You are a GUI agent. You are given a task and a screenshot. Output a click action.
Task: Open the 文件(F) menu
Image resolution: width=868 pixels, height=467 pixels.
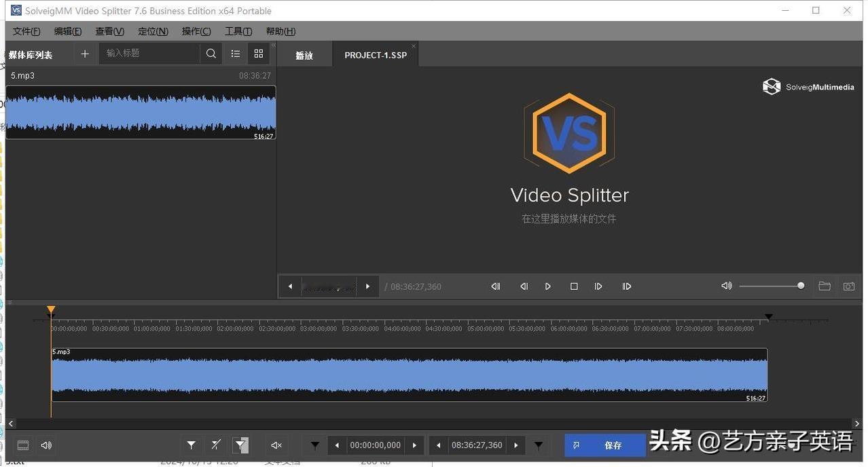[x=26, y=31]
